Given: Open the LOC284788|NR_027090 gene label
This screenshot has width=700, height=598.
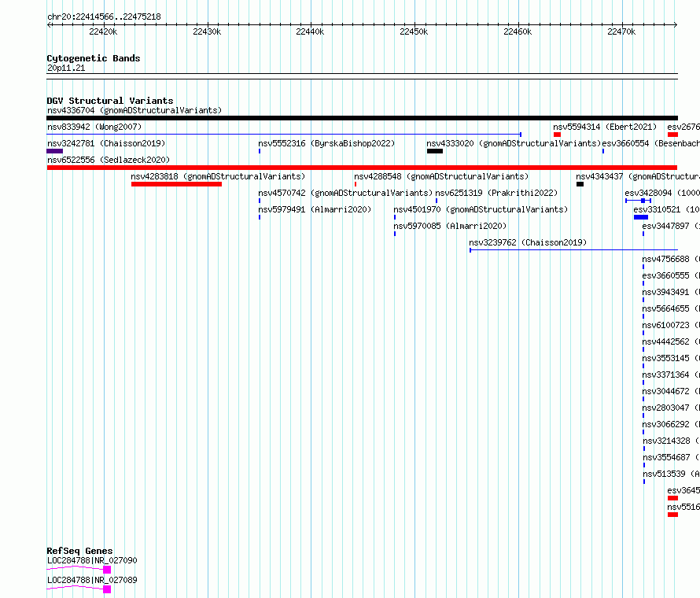Looking at the screenshot, I should pyautogui.click(x=92, y=560).
